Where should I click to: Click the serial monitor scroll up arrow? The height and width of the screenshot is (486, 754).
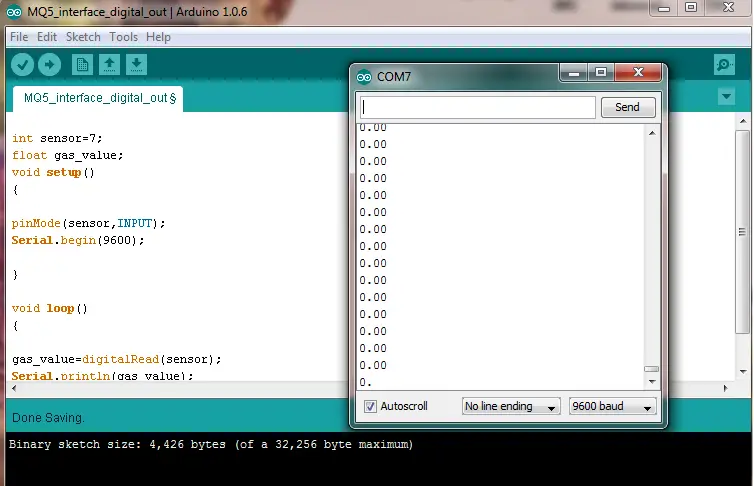tap(652, 133)
